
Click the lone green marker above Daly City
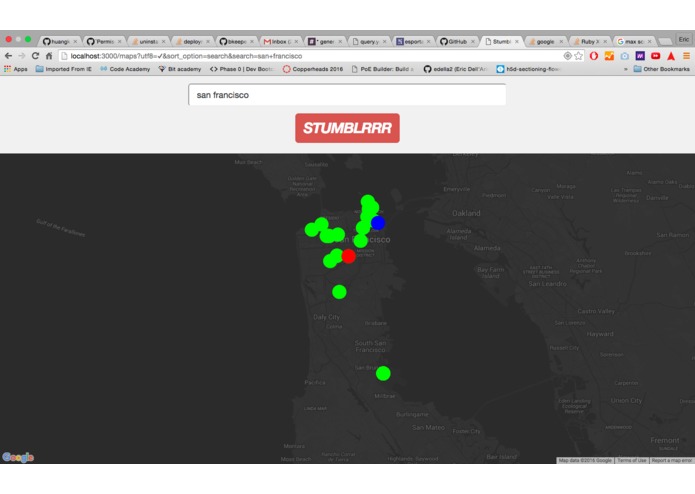339,292
